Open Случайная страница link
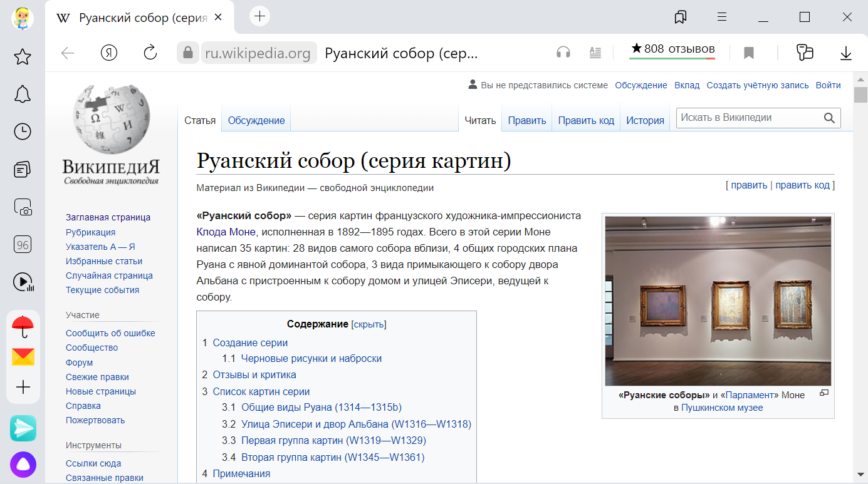 coord(109,275)
